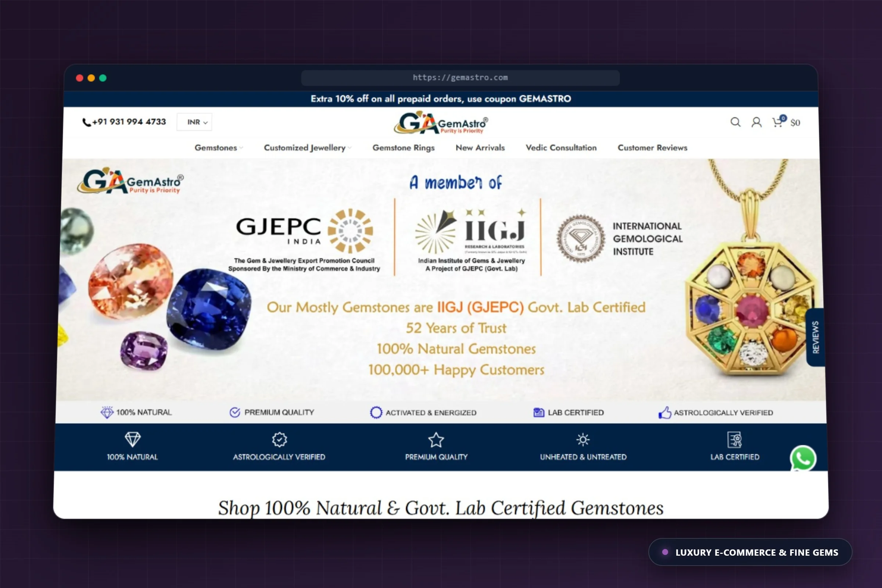Click the GEMASTRO coupon announcement bar
882x588 pixels.
(x=441, y=99)
